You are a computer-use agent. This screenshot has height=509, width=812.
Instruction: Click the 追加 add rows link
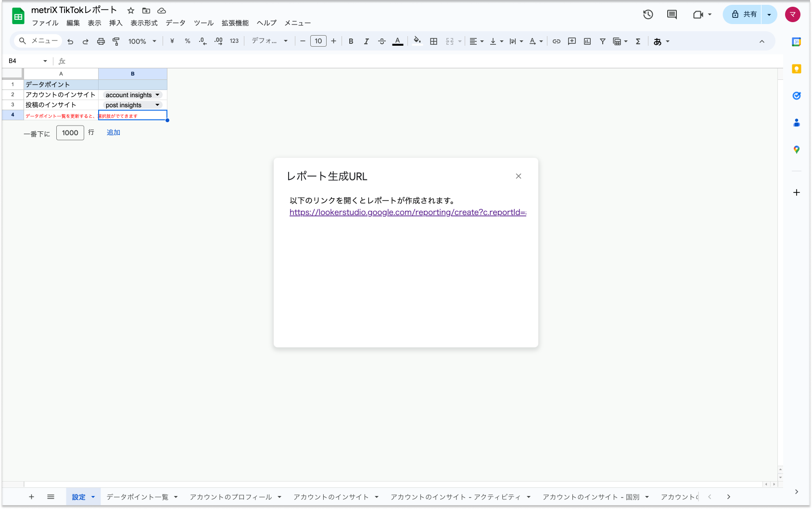point(114,132)
